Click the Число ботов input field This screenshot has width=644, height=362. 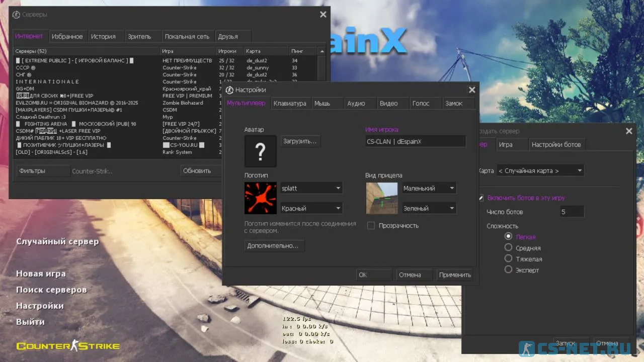572,212
